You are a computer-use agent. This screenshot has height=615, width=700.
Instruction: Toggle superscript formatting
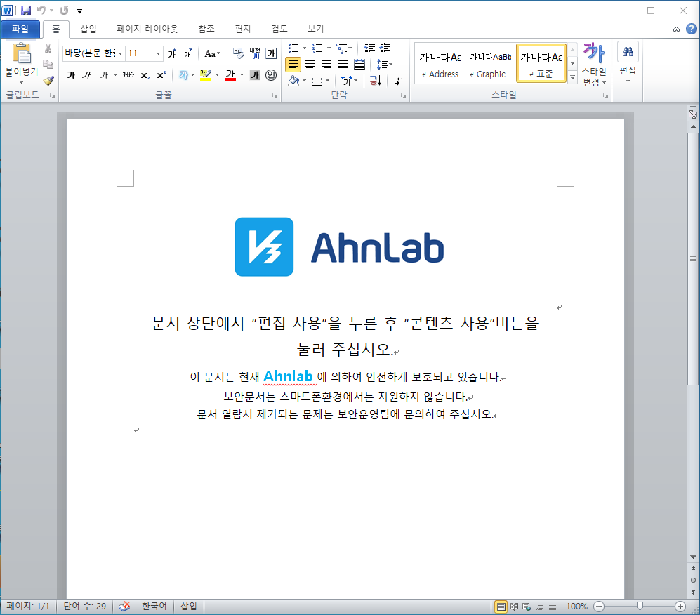point(161,75)
